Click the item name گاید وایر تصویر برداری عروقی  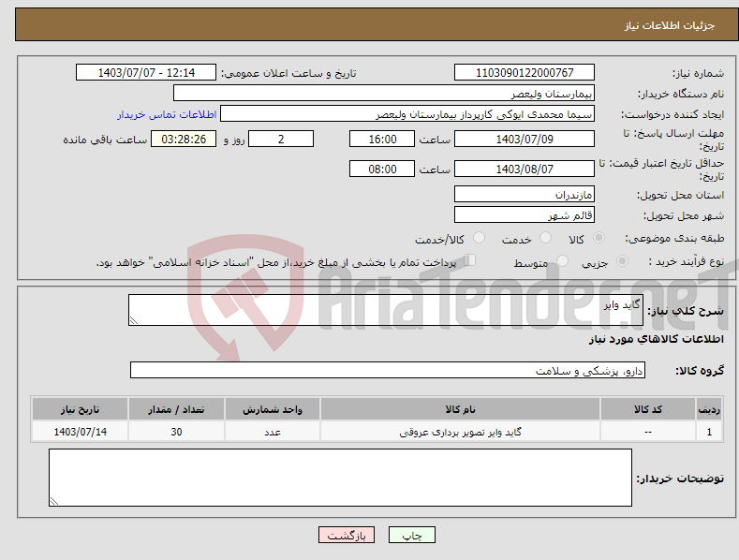click(x=460, y=432)
